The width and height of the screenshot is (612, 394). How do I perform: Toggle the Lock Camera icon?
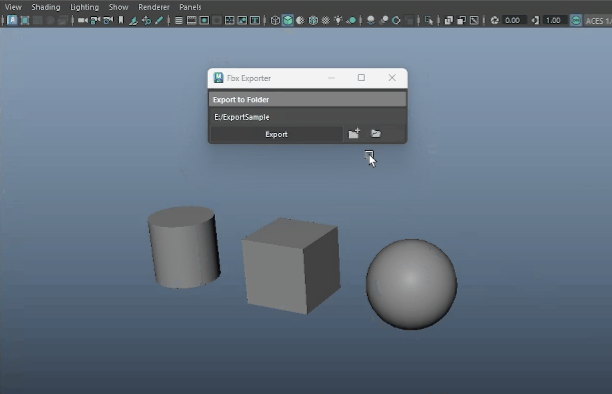pyautogui.click(x=95, y=20)
